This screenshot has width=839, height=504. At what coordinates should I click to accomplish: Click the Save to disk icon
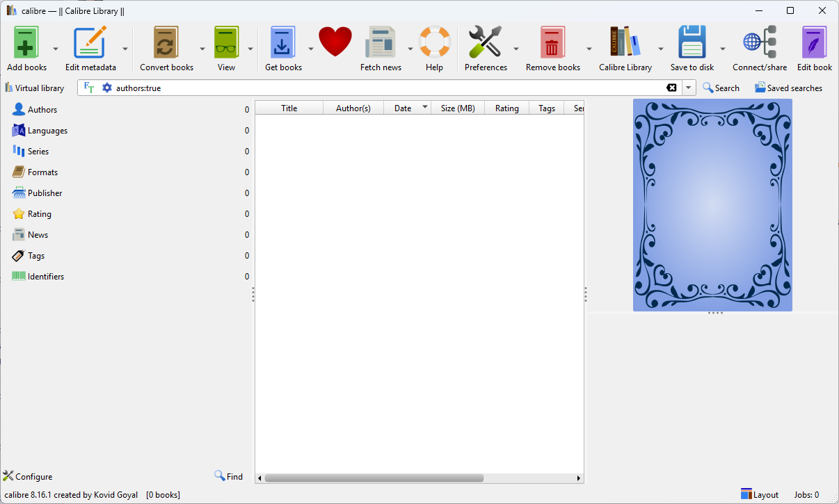point(692,43)
